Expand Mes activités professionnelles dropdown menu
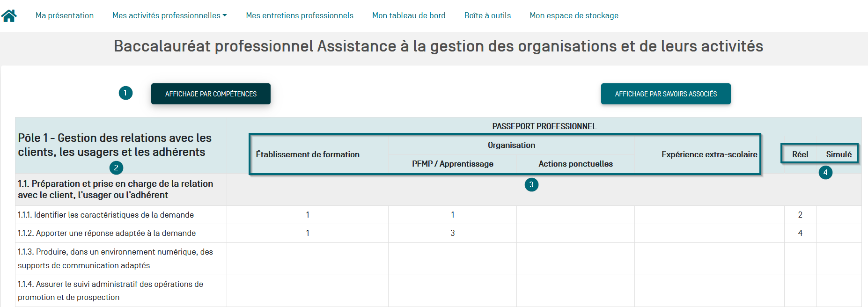Image resolution: width=868 pixels, height=307 pixels. (x=169, y=15)
